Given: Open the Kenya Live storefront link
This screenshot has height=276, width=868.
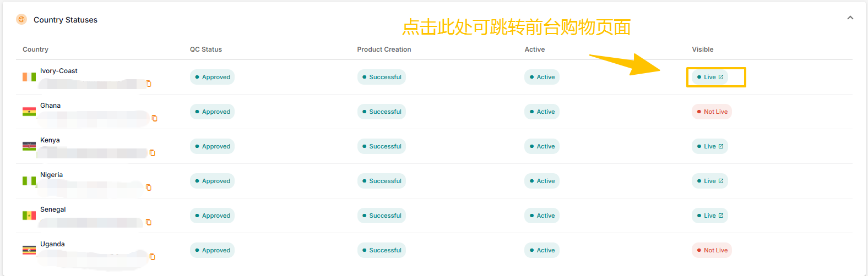Looking at the screenshot, I should pos(710,146).
